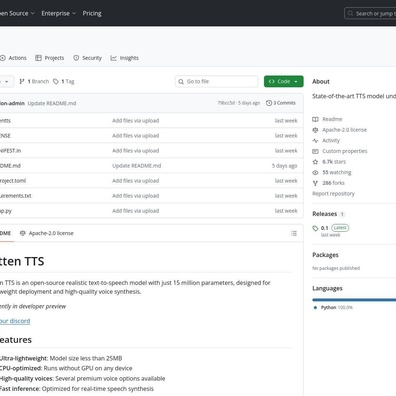The image size is (396, 396).
Task: Click the '5 days ago' timestamp in README row
Action: pyautogui.click(x=284, y=166)
